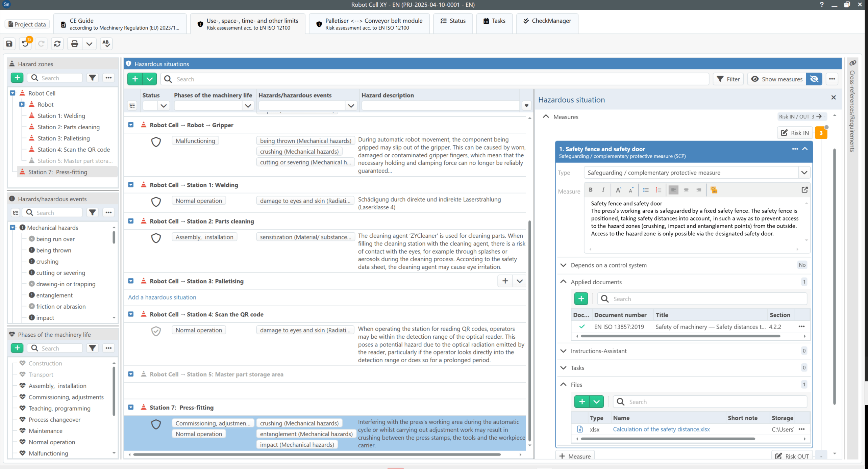Open Palletiser <--> Conveyor belt module tab
868x469 pixels.
(x=369, y=24)
